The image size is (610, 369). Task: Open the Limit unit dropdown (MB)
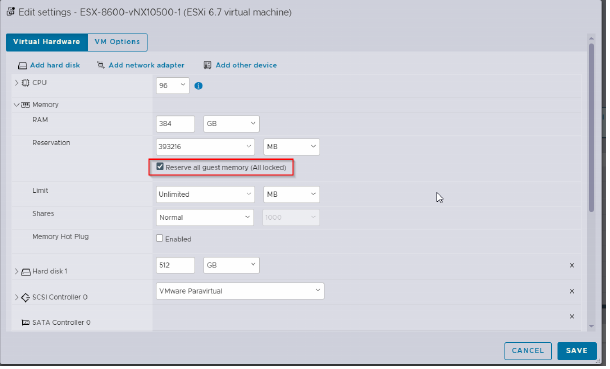click(291, 195)
